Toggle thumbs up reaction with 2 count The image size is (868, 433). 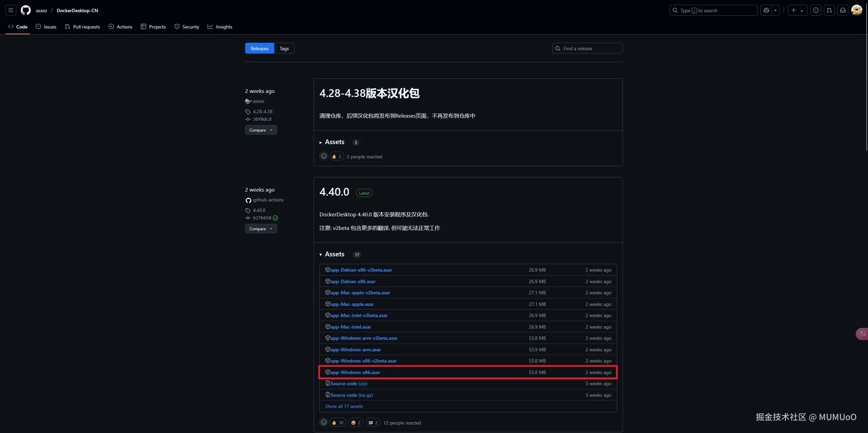[x=337, y=156]
